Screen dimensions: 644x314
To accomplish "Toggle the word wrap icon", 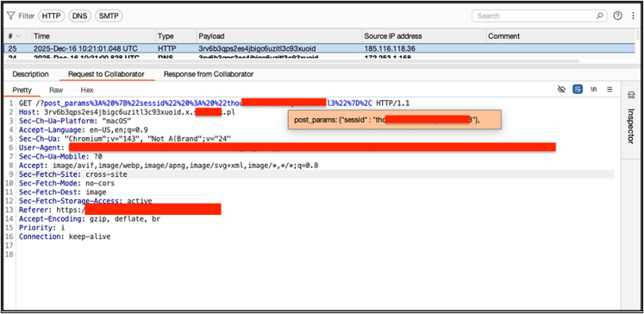I will (x=578, y=89).
